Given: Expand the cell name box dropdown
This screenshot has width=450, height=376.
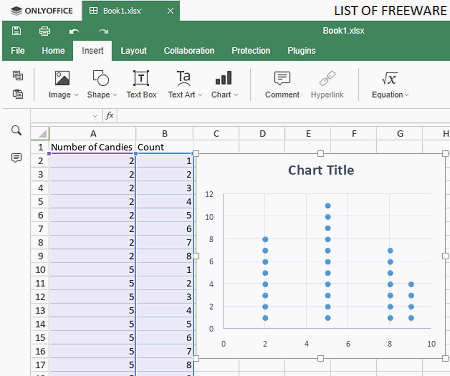Looking at the screenshot, I should pyautogui.click(x=95, y=116).
